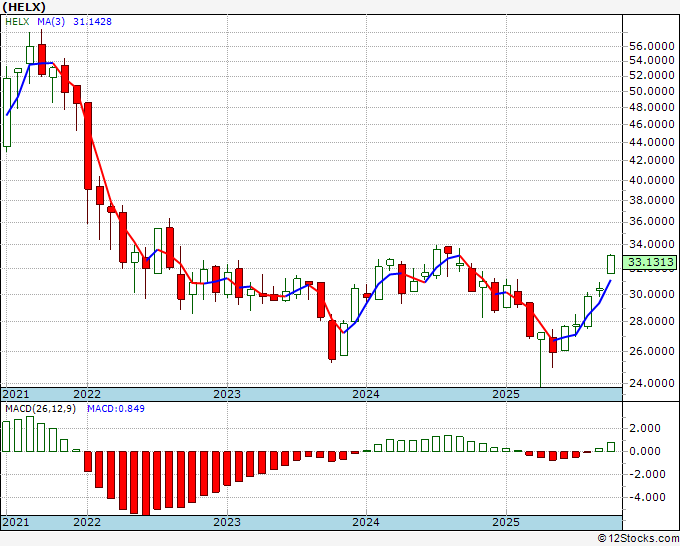Click the 50.0000 price axis label

[x=651, y=91]
